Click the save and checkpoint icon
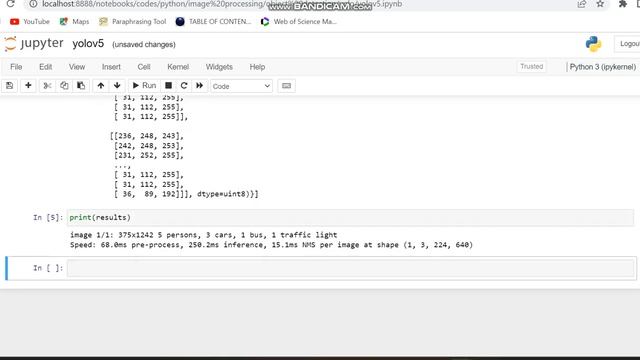The image size is (640, 360). pos(9,86)
